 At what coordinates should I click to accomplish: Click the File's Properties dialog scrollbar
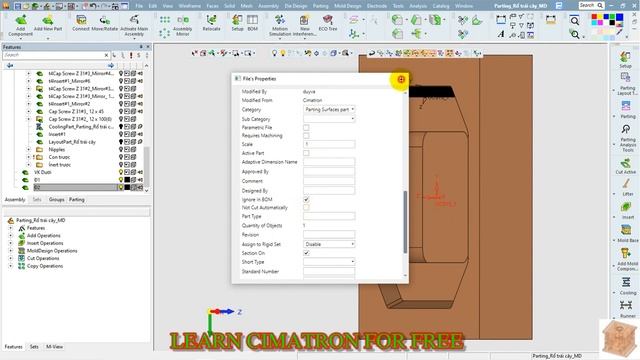coord(405,222)
